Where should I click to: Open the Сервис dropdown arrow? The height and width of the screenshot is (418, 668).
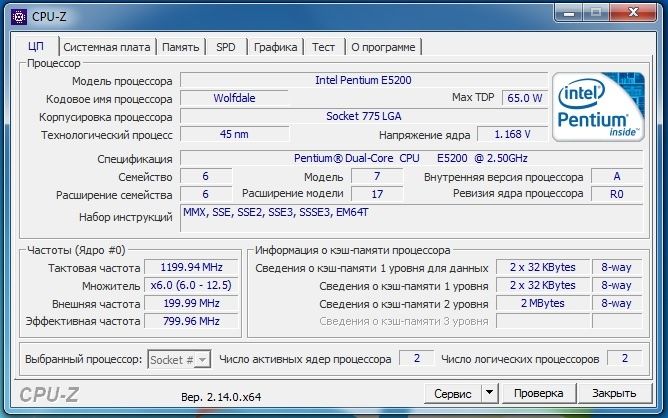click(x=489, y=393)
